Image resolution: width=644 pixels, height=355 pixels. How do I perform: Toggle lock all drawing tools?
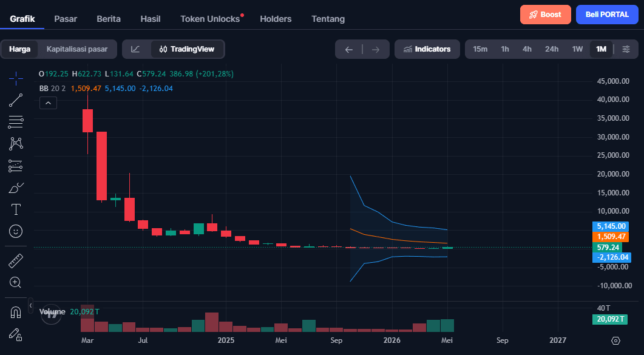(16, 334)
